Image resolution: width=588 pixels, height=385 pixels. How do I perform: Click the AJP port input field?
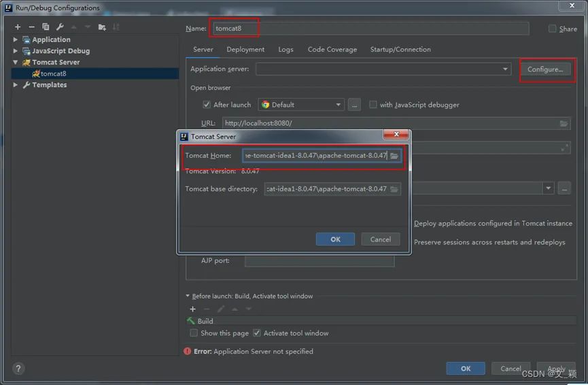coord(319,261)
